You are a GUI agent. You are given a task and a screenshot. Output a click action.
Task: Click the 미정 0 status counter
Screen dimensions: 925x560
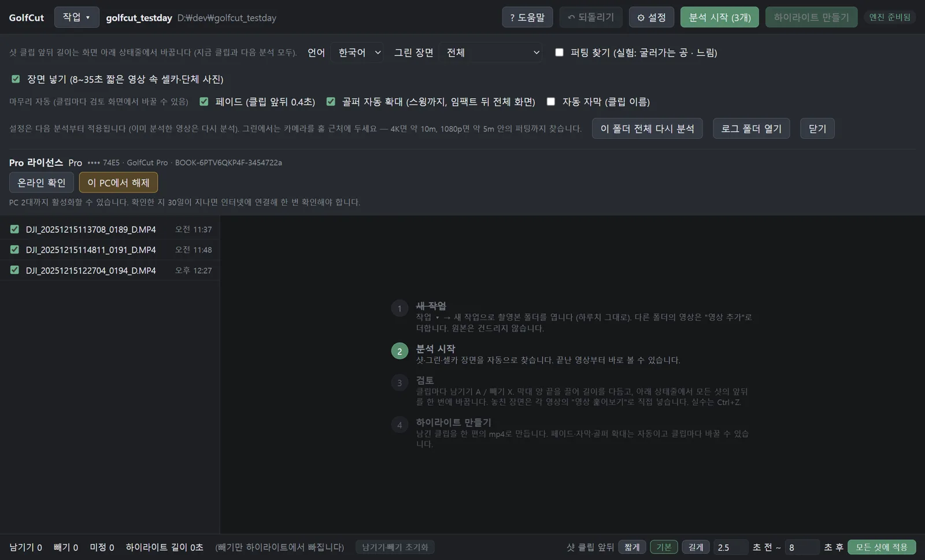tap(102, 547)
